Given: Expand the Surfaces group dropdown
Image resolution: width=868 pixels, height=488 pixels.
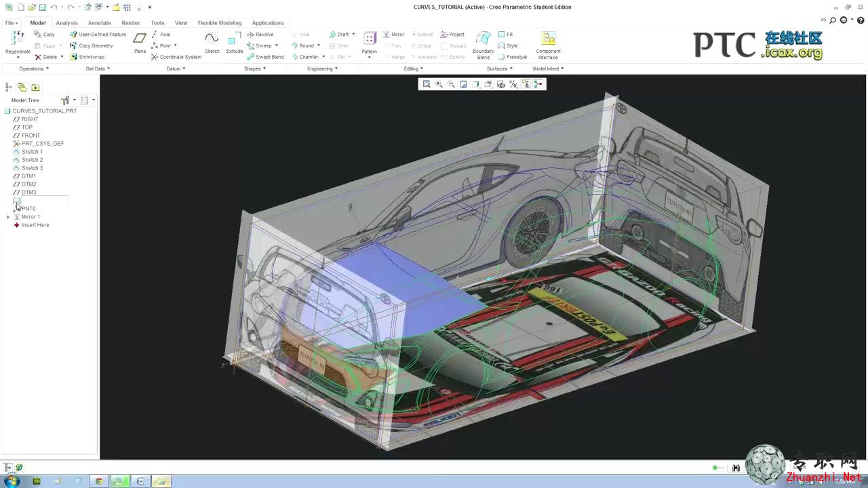Looking at the screenshot, I should [500, 68].
